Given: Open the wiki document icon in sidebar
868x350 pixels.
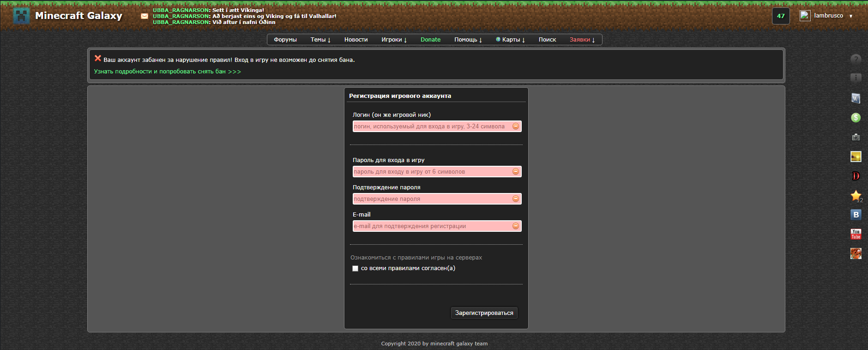Looking at the screenshot, I should pos(856,98).
